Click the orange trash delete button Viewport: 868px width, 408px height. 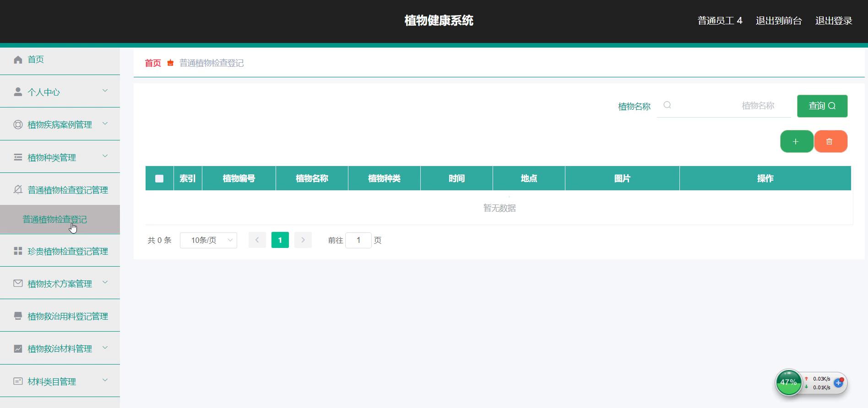pos(830,141)
